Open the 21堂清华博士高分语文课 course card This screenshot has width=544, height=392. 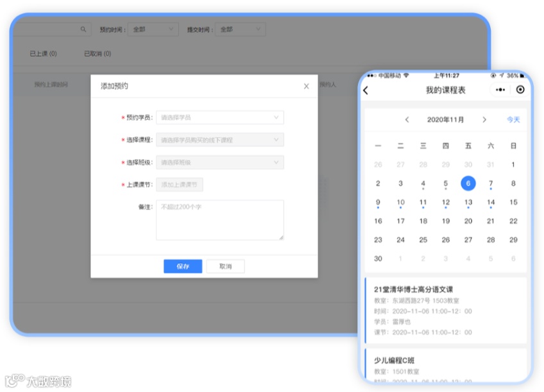pyautogui.click(x=446, y=311)
